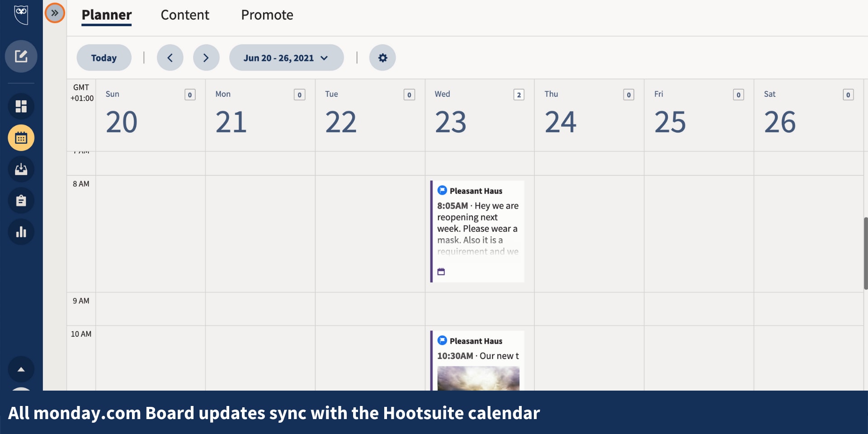Click the Today button
Viewport: 868px width, 434px height.
[104, 58]
